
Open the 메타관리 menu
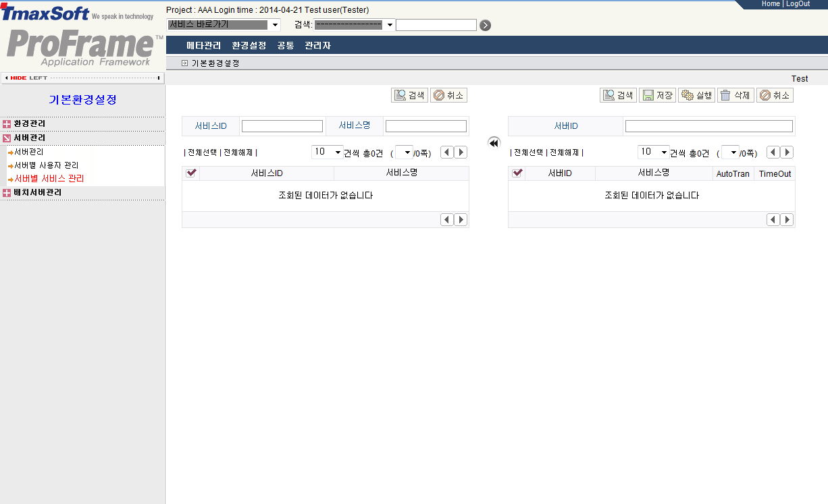point(203,46)
